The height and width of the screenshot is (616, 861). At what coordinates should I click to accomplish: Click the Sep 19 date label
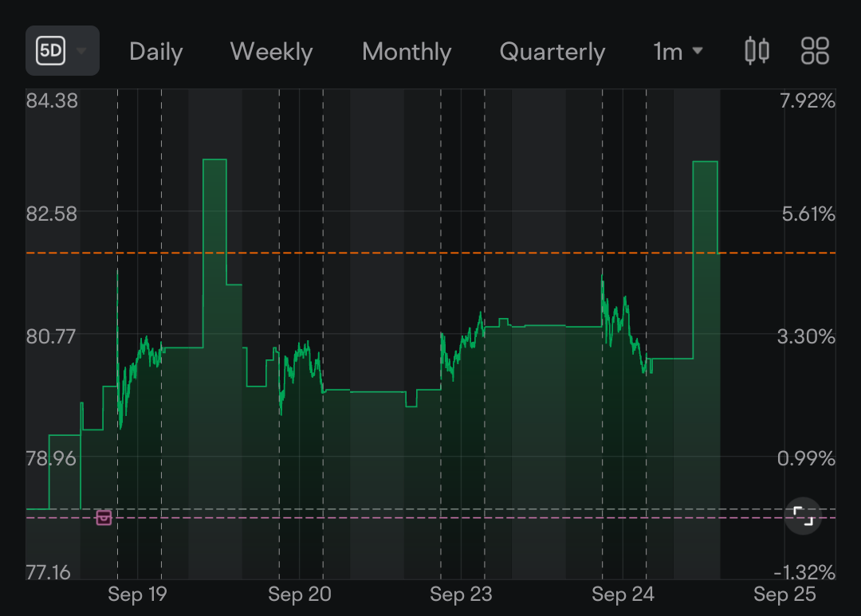pos(137,594)
